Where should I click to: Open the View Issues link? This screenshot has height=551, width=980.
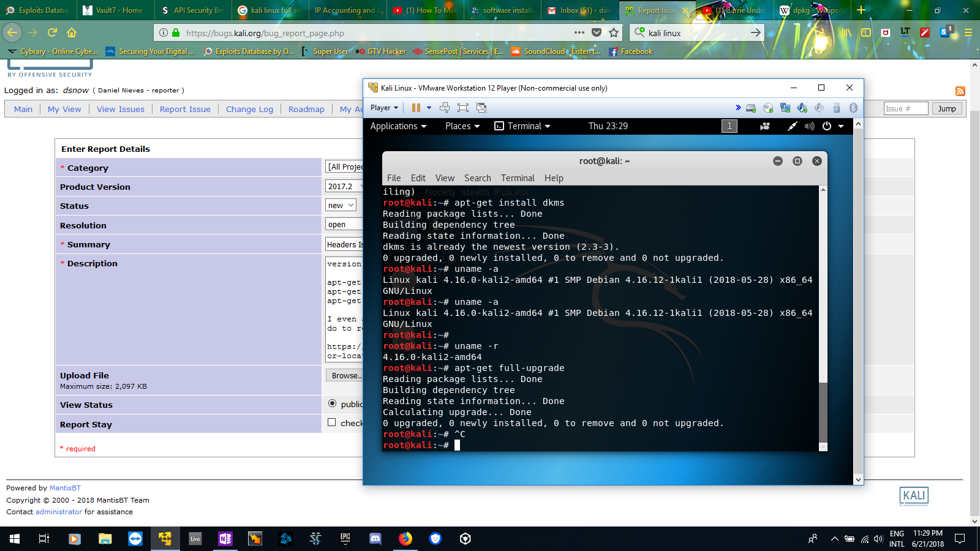tap(121, 109)
